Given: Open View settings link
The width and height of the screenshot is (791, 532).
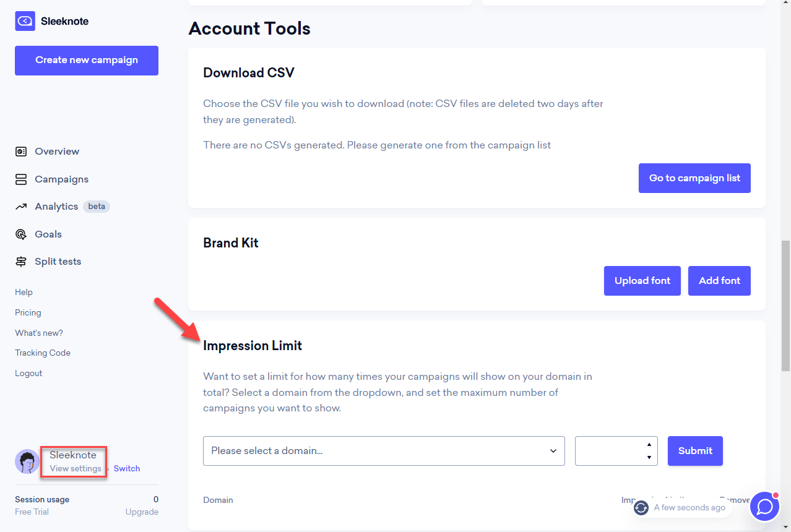Looking at the screenshot, I should [x=76, y=468].
